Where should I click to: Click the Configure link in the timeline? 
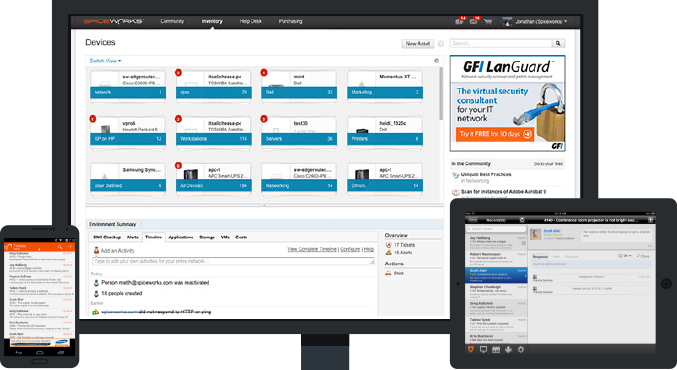(350, 250)
